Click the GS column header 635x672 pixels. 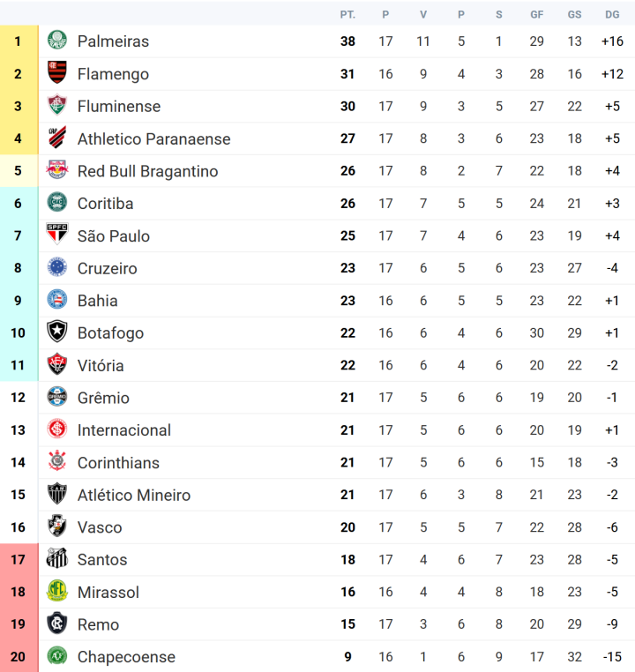tap(574, 15)
